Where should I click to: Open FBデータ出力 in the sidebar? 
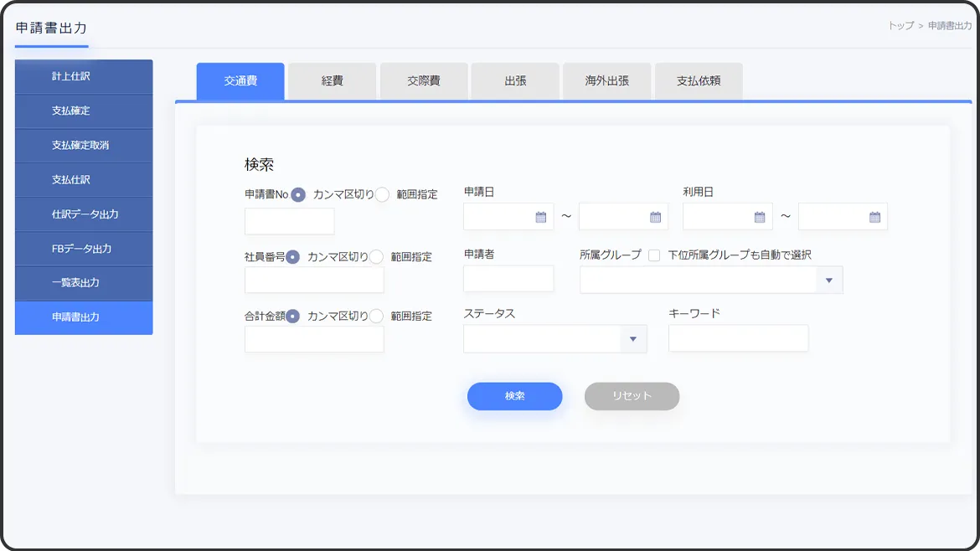coord(84,249)
